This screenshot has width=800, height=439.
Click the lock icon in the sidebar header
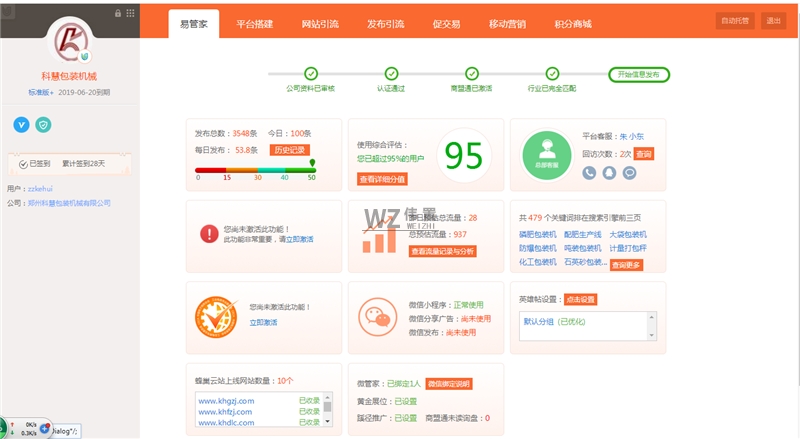(118, 13)
